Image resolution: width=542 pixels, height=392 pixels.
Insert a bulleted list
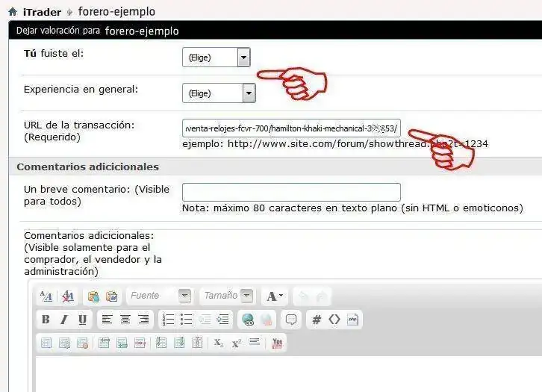tap(187, 320)
